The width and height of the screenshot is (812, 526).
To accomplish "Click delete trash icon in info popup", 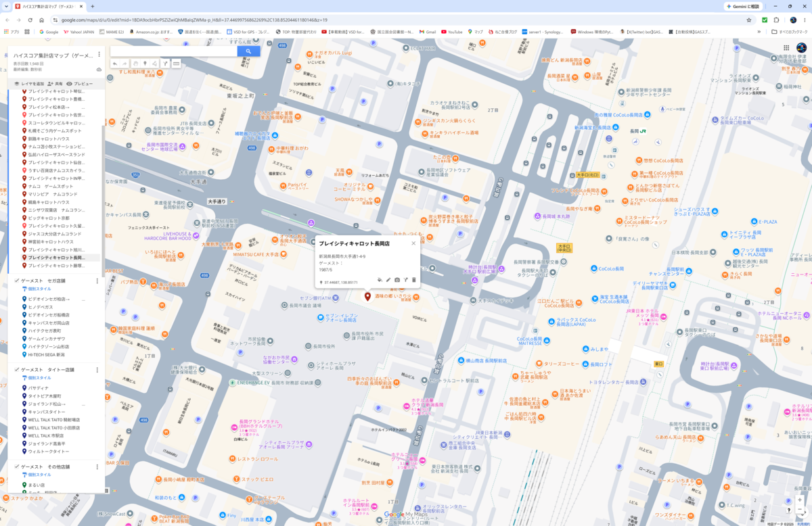I will [414, 279].
